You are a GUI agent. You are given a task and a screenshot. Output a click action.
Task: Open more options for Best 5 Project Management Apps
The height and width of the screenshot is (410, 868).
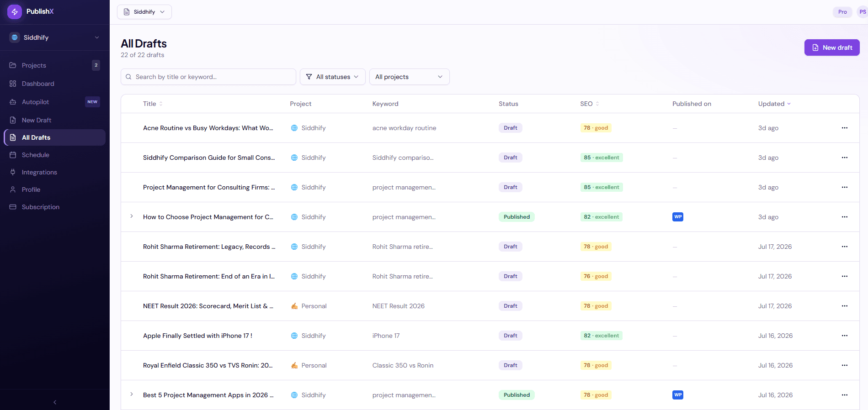click(845, 395)
